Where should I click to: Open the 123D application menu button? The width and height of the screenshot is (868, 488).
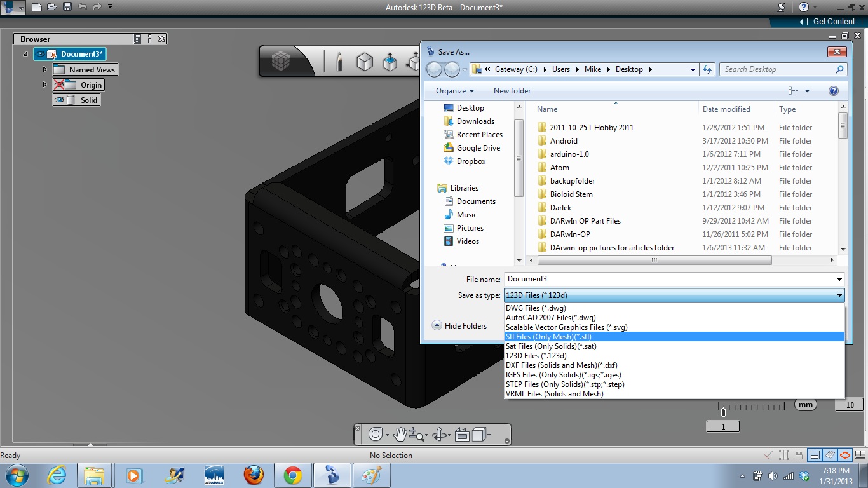(13, 7)
